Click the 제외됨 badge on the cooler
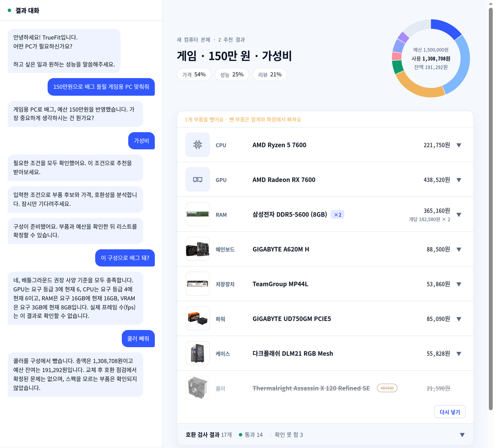This screenshot has height=448, width=494. pos(387,388)
